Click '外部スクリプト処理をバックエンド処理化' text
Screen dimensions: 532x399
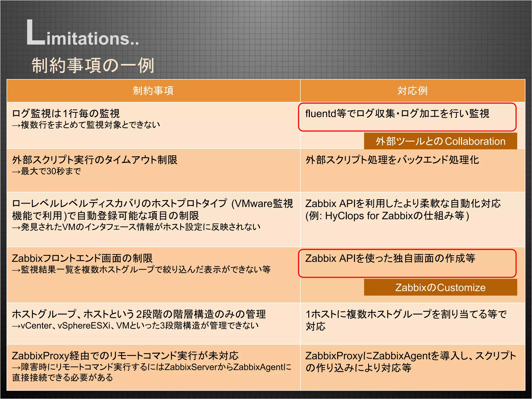(392, 160)
